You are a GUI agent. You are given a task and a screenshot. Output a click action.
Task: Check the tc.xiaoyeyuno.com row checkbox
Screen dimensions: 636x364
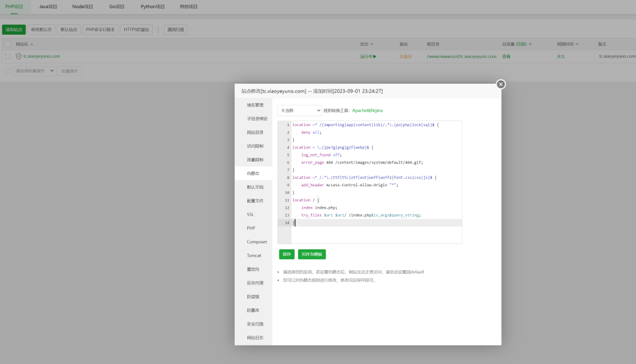(7, 57)
